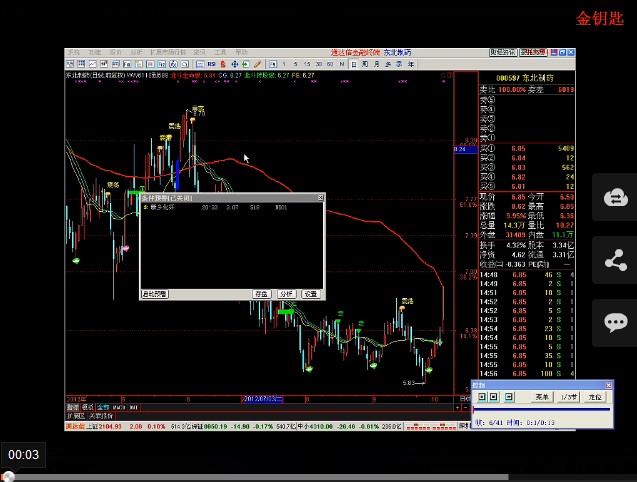Switch to yearly (年) K-line period
Screen dimensions: 637x482
pos(411,64)
